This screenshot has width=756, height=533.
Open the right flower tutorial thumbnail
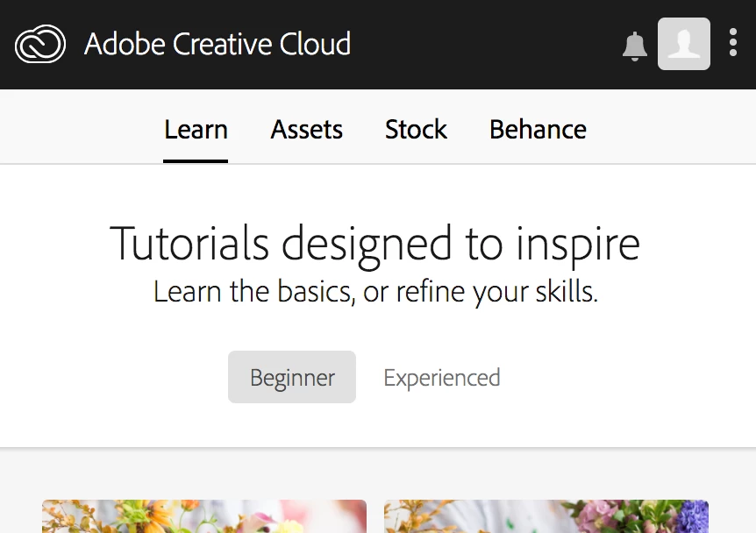(x=546, y=516)
